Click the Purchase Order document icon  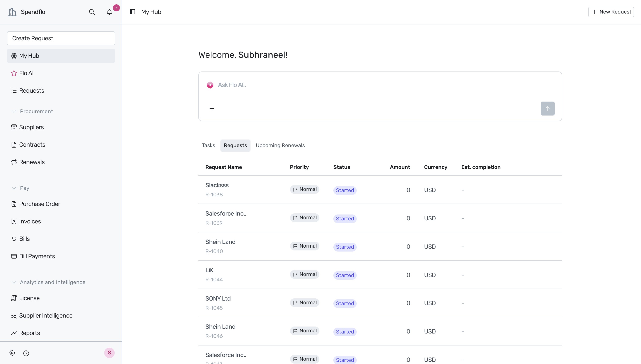14,204
